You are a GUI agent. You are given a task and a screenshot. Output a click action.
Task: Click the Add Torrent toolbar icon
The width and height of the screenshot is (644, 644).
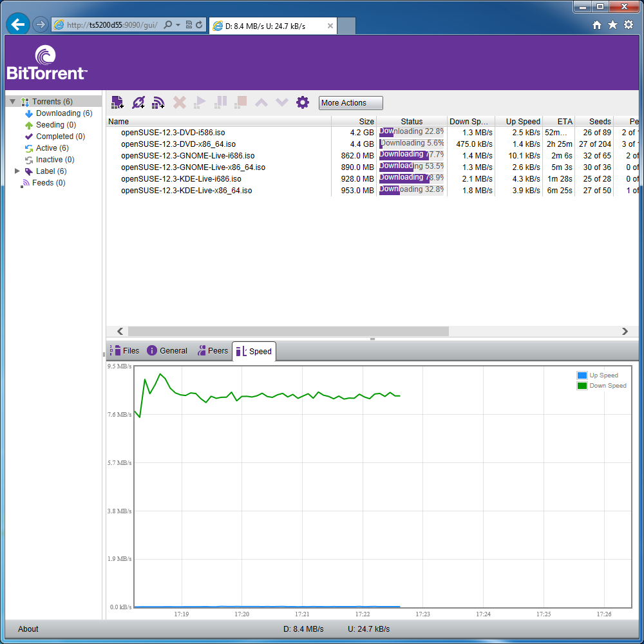pyautogui.click(x=117, y=102)
